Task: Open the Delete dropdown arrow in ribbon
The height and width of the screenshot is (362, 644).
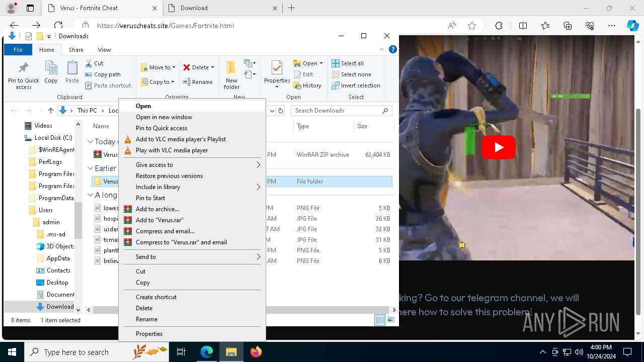Action: [x=212, y=67]
